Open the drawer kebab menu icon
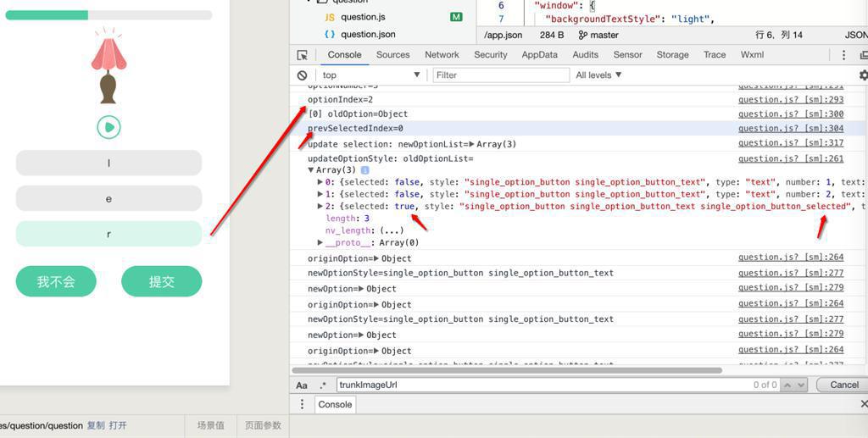868x438 pixels. (303, 404)
